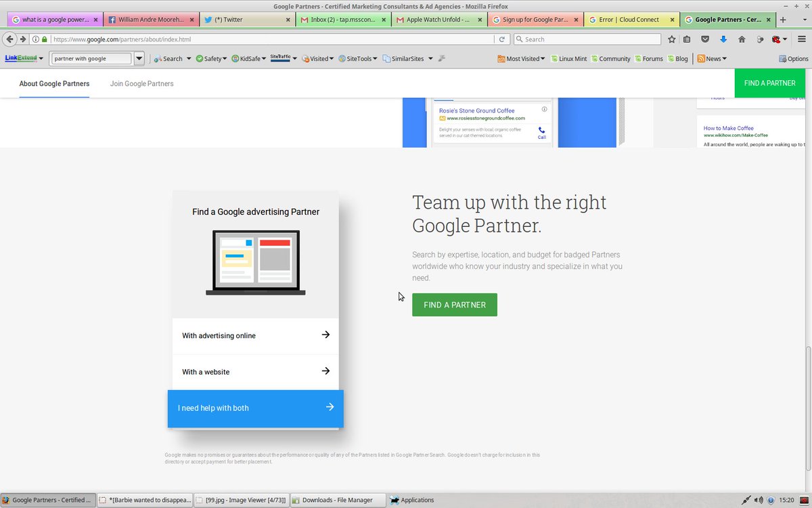812x508 pixels.
Task: Go to the Firefox home page icon
Action: 742,39
